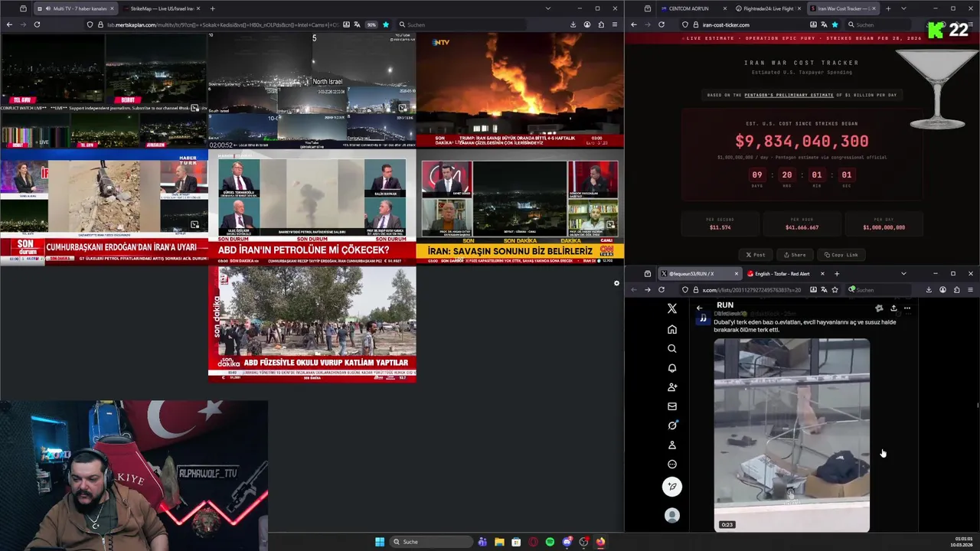
Task: Open Firefox from taskbar
Action: pos(600,542)
